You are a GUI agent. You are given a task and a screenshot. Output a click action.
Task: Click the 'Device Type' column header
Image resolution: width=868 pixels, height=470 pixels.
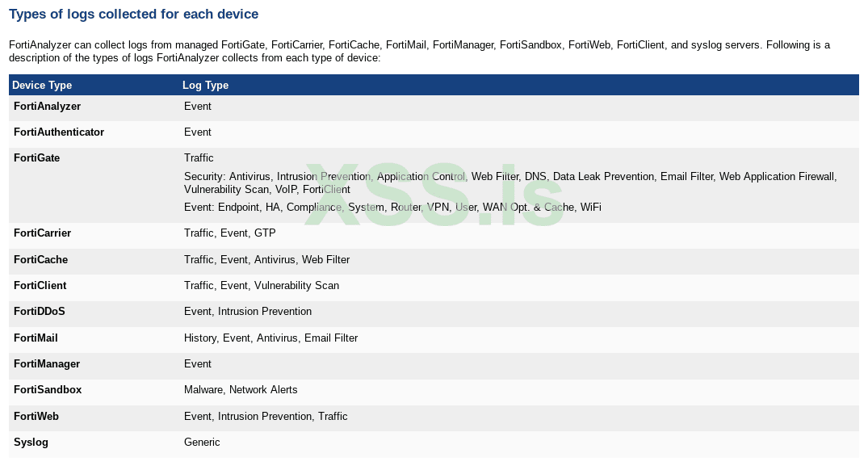[42, 86]
